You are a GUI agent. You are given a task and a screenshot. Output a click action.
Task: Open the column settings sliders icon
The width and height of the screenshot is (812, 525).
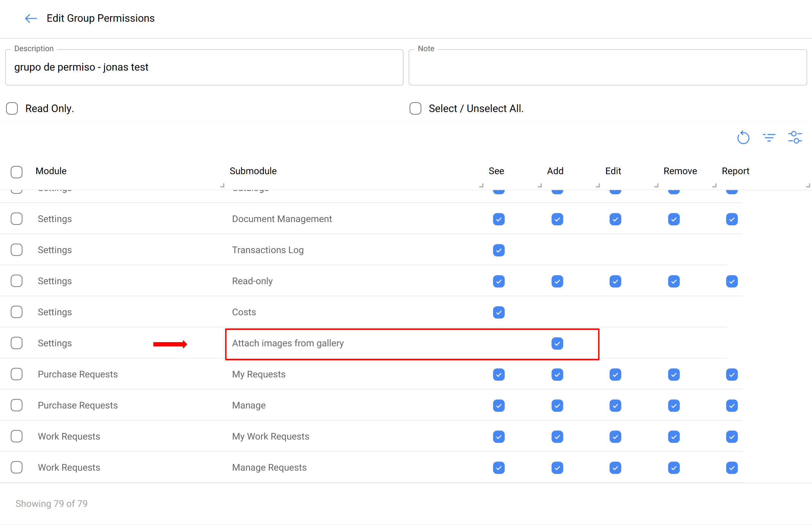[795, 137]
